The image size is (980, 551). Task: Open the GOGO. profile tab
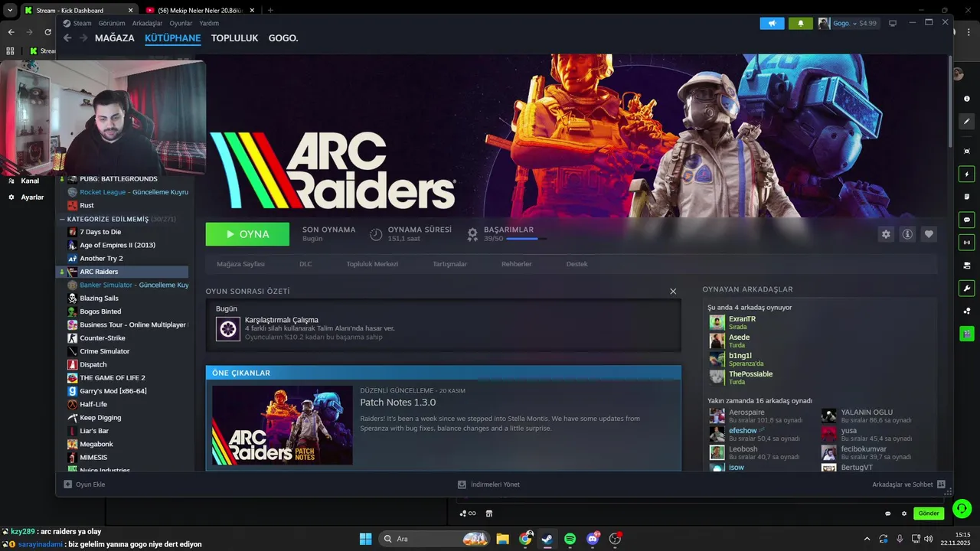click(x=283, y=37)
